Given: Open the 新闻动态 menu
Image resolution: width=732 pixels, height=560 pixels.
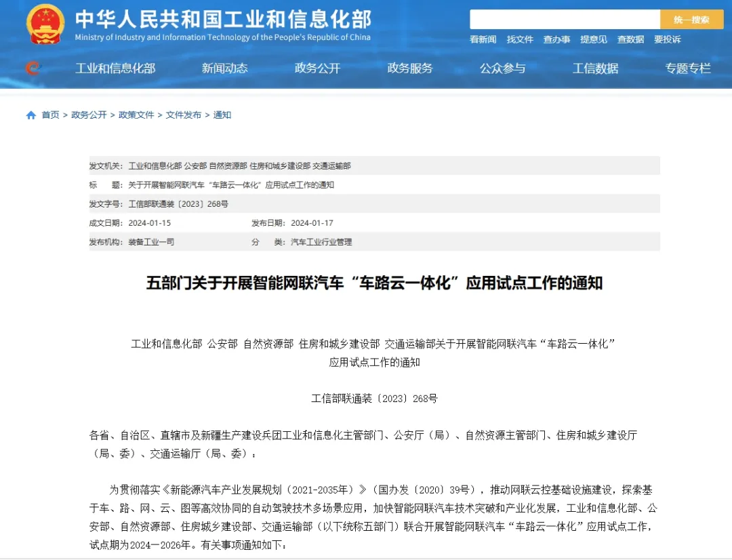Looking at the screenshot, I should (224, 68).
